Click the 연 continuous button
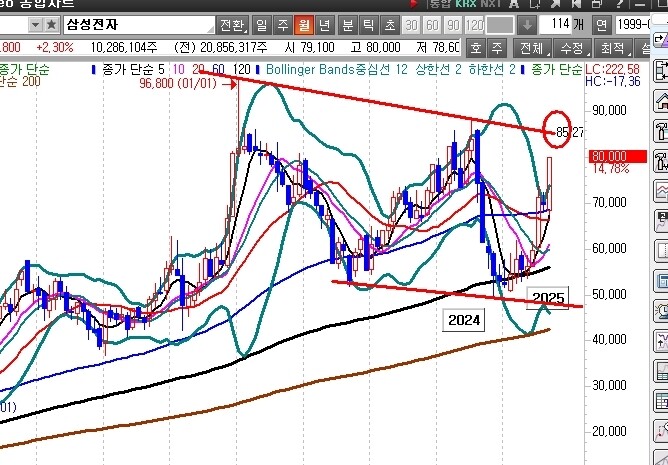 pyautogui.click(x=601, y=25)
